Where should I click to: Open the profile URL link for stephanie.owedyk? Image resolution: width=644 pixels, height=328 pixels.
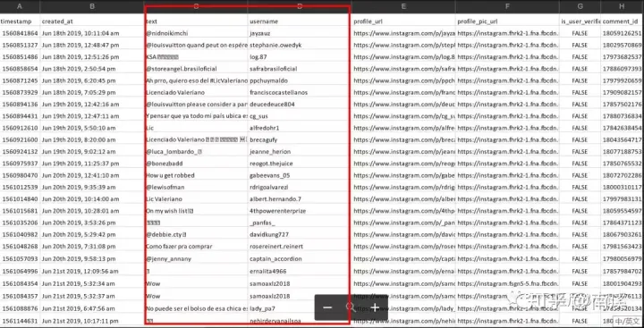point(403,45)
